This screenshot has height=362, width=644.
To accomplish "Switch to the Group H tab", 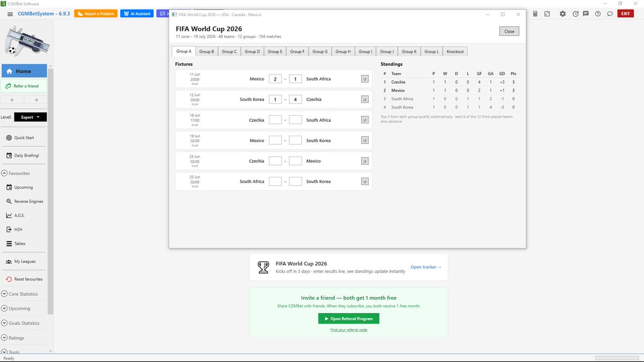I will click(x=342, y=51).
